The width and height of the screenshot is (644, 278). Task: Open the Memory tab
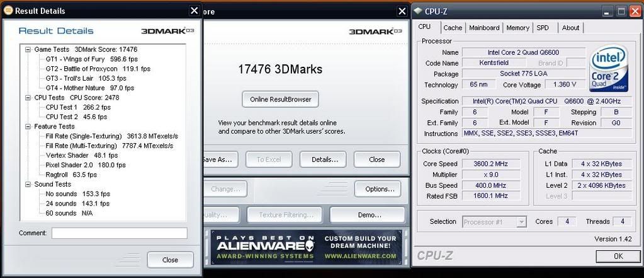coord(517,28)
